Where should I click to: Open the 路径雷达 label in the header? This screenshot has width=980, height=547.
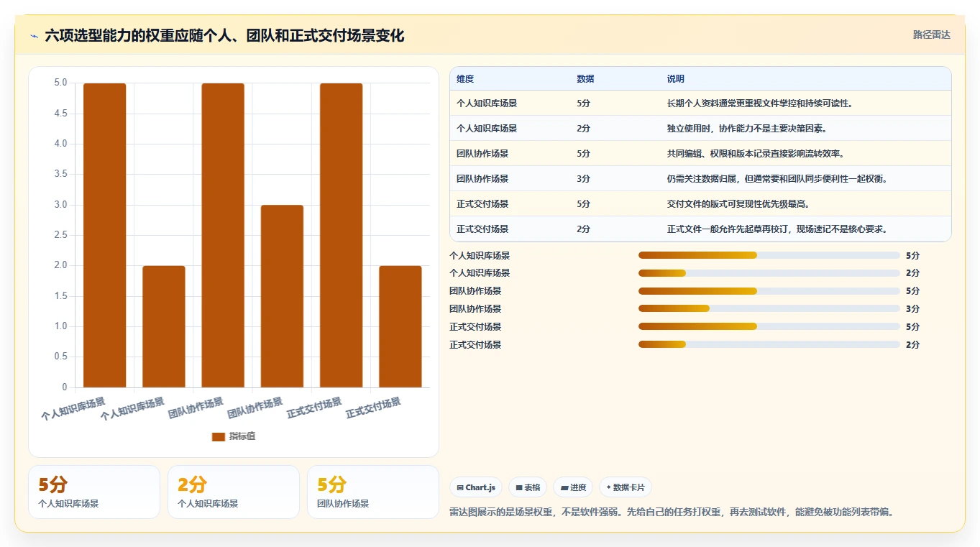point(931,35)
